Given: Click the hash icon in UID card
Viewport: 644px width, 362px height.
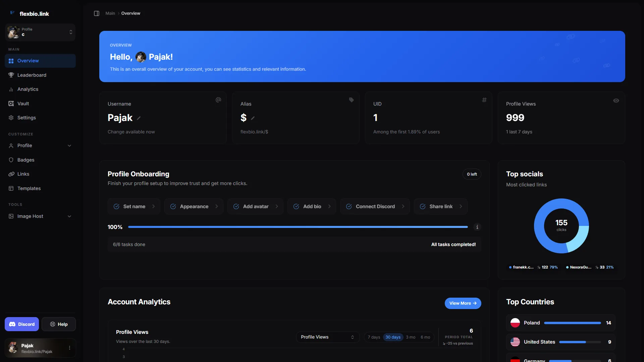Looking at the screenshot, I should (x=484, y=100).
